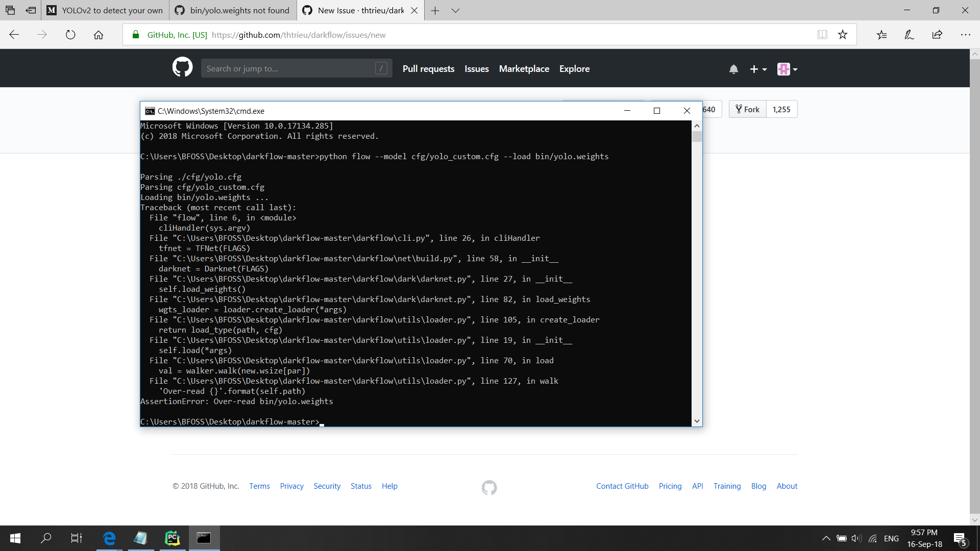Open the GitHub octocat home icon
Image resolution: width=980 pixels, height=551 pixels.
point(182,67)
